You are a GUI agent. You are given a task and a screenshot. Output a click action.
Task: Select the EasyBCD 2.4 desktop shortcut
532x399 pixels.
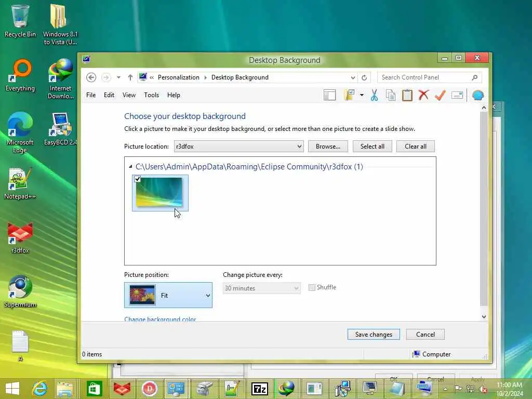pos(60,129)
